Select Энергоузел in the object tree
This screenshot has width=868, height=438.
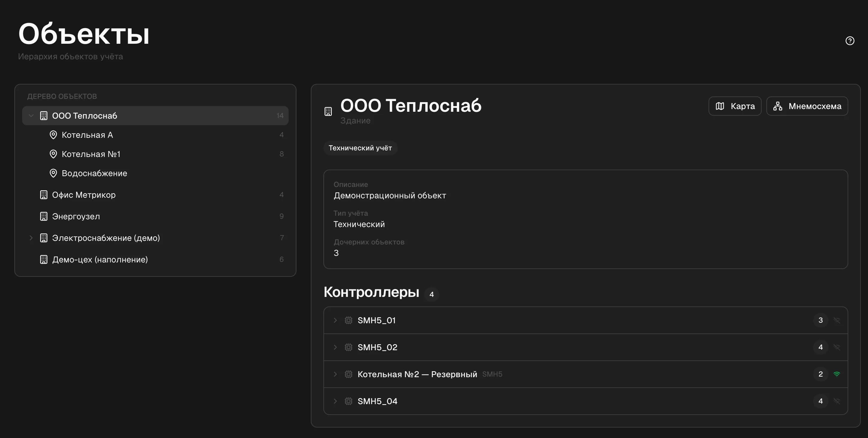(155, 216)
